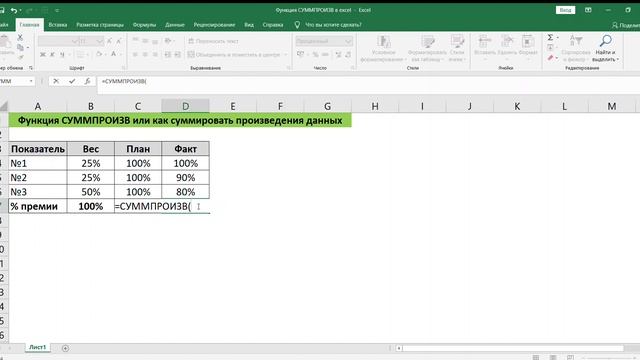Open the 'Форматировать как таблицу' dropdown
Image resolution: width=640 pixels, height=360 pixels.
pos(427,49)
